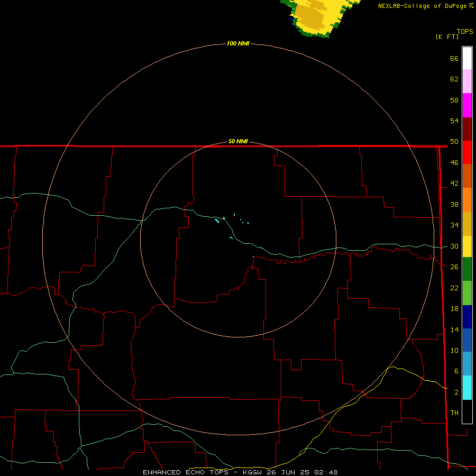Click the legend value 54
476x476 pixels.
pos(454,121)
